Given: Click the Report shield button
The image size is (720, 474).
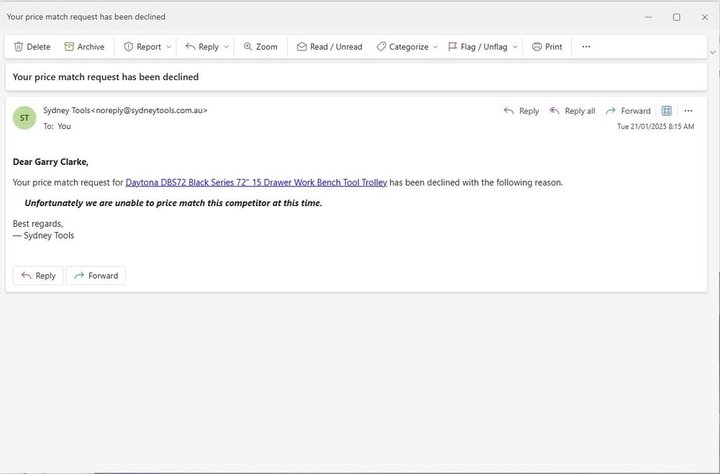Looking at the screenshot, I should pos(142,47).
